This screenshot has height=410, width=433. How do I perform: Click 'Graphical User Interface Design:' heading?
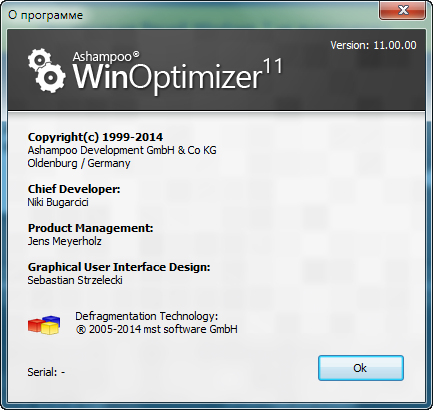[119, 267]
